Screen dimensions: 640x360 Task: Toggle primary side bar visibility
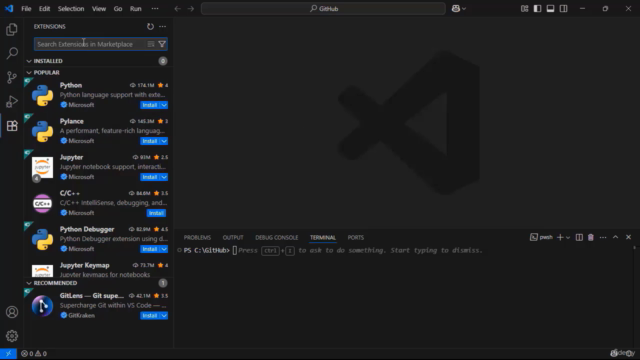pos(537,9)
